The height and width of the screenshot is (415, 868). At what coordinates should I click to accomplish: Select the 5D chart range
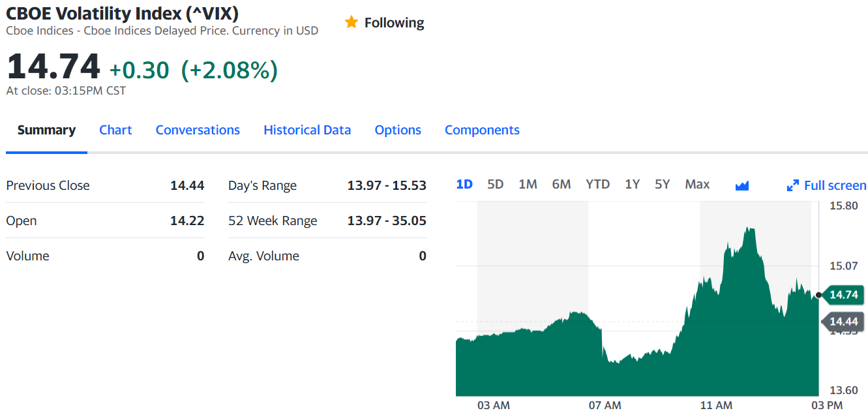pyautogui.click(x=496, y=185)
